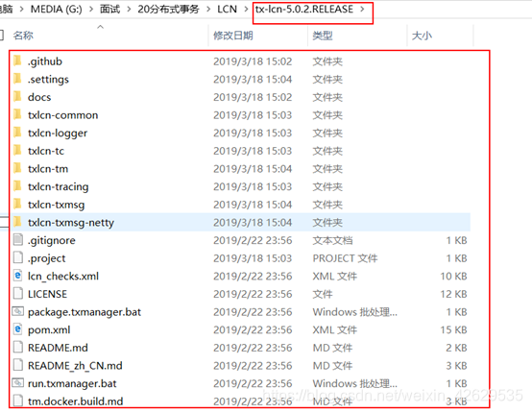Toggle the select-all checkbox beside 名称
Screen dimensions: 532x413
(1, 36)
